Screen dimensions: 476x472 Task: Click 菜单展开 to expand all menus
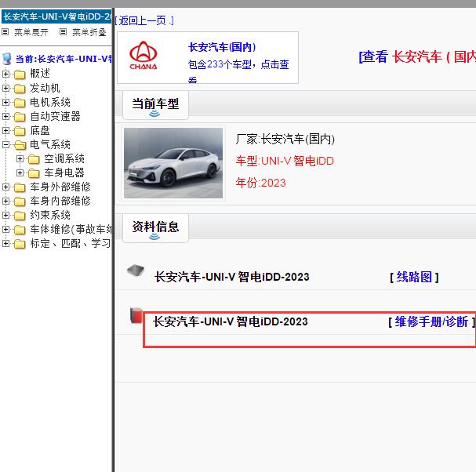(31, 32)
